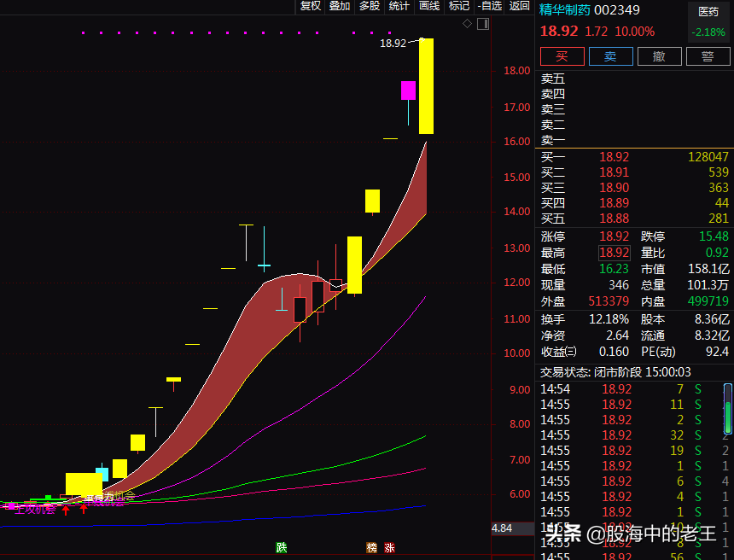Click the 撤 cancel-order button
Viewport: 734px width, 560px height.
coord(659,56)
